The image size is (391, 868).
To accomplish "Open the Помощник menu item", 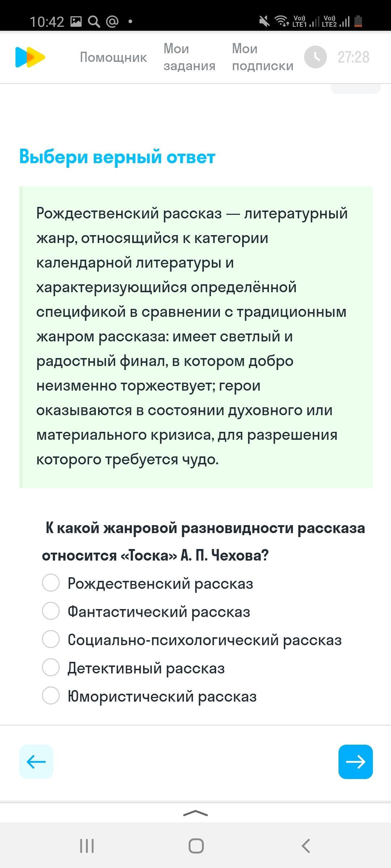I will click(113, 57).
